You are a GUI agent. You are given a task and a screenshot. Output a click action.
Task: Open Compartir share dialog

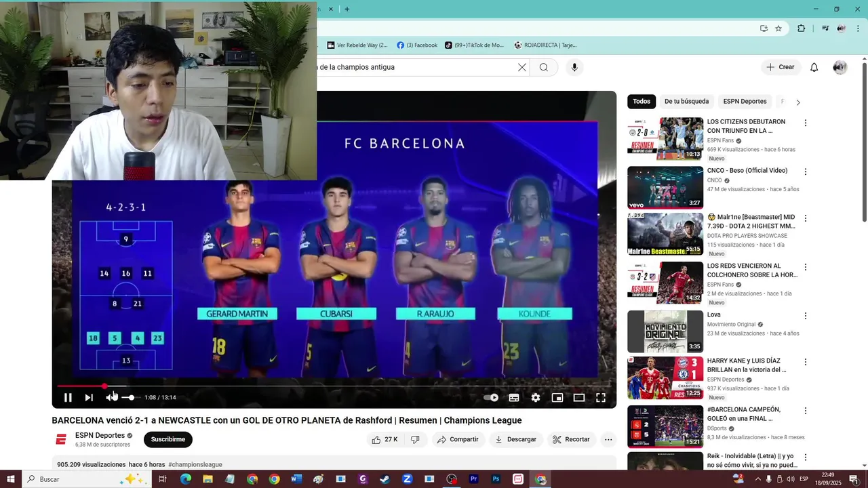point(458,439)
